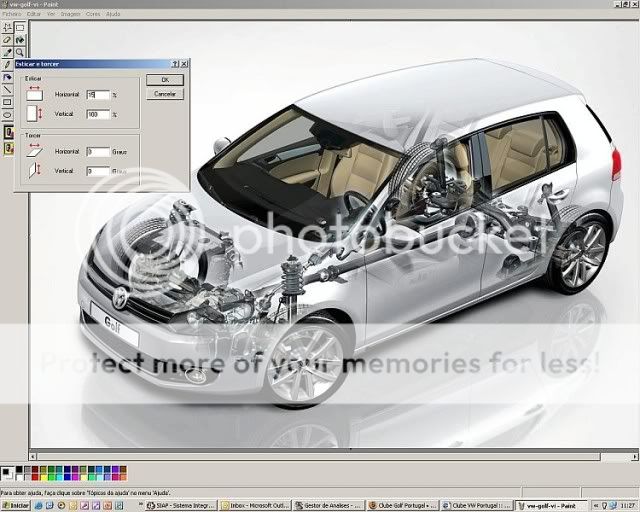Open the Imagem menu

[x=70, y=14]
